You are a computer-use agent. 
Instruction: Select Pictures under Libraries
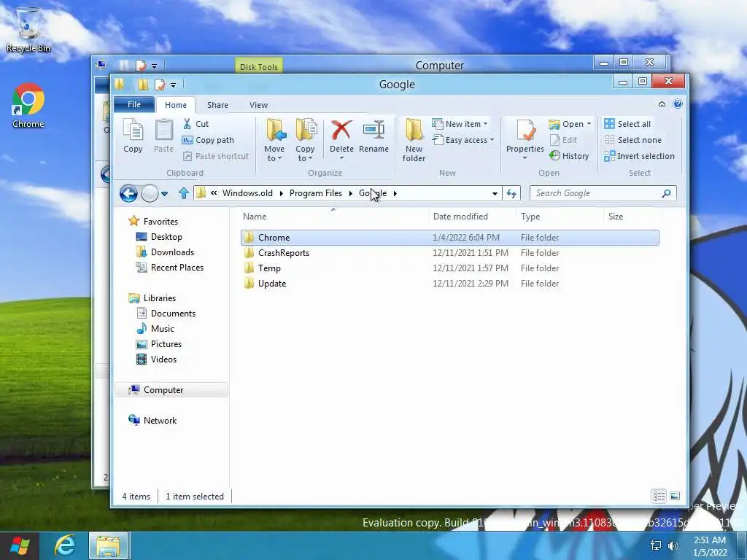[158, 344]
